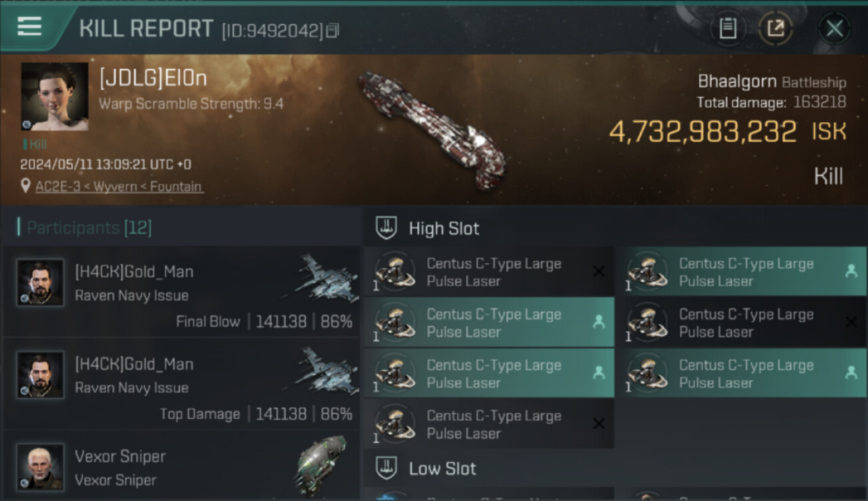Click the Vexor Sniper ship icon
Image resolution: width=868 pixels, height=501 pixels.
coord(321,465)
